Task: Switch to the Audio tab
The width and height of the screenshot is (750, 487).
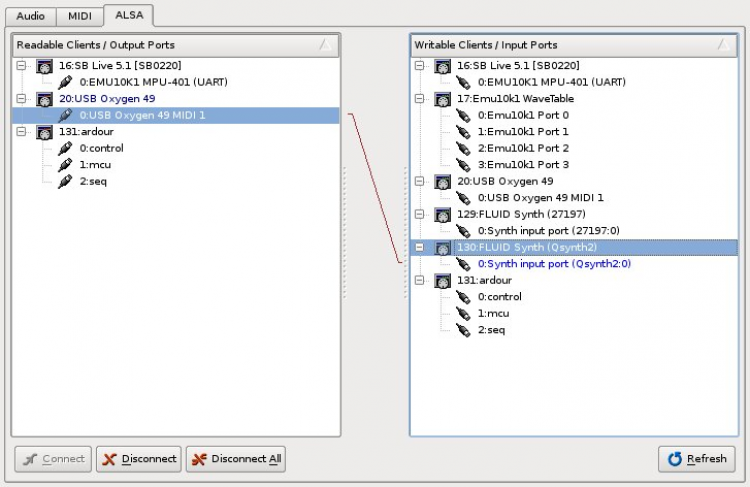Action: 31,16
